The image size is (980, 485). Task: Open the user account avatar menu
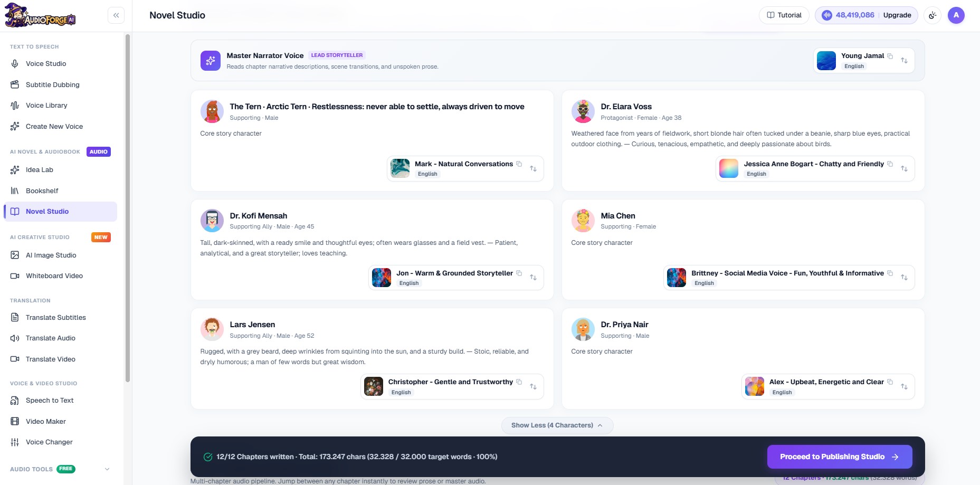(x=956, y=15)
